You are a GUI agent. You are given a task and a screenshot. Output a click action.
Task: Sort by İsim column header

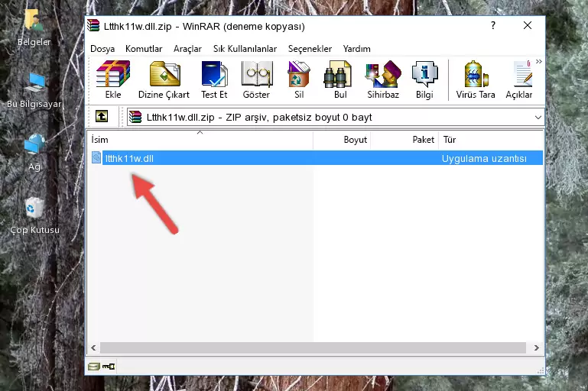click(x=200, y=140)
